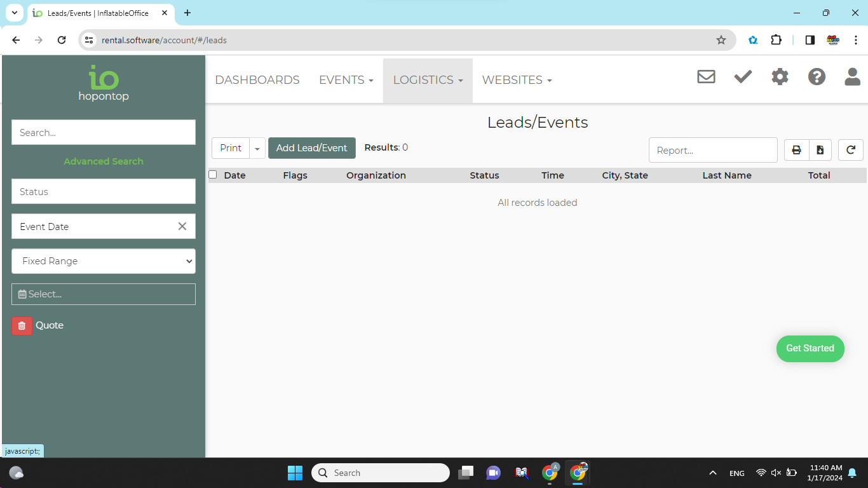Open the Print button dropdown arrow

[257, 148]
